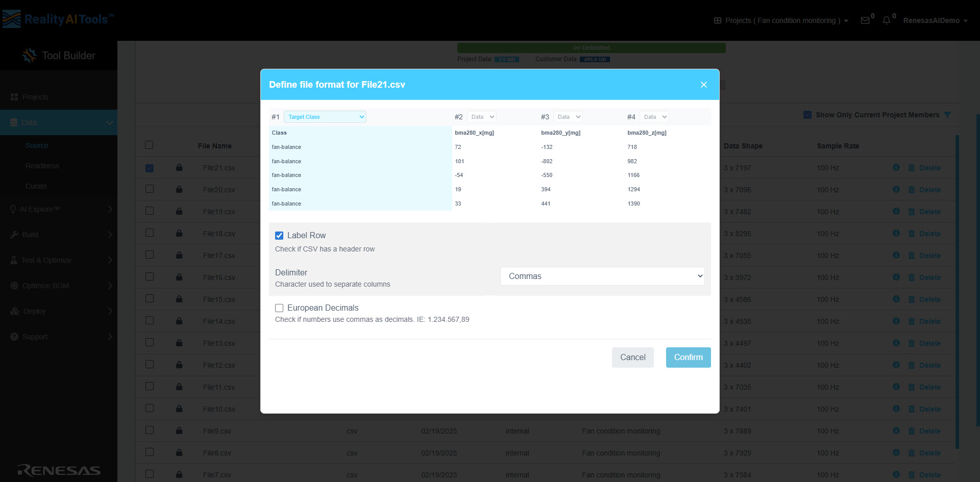Enable the European Decimals checkbox
This screenshot has height=482, width=980.
(279, 308)
